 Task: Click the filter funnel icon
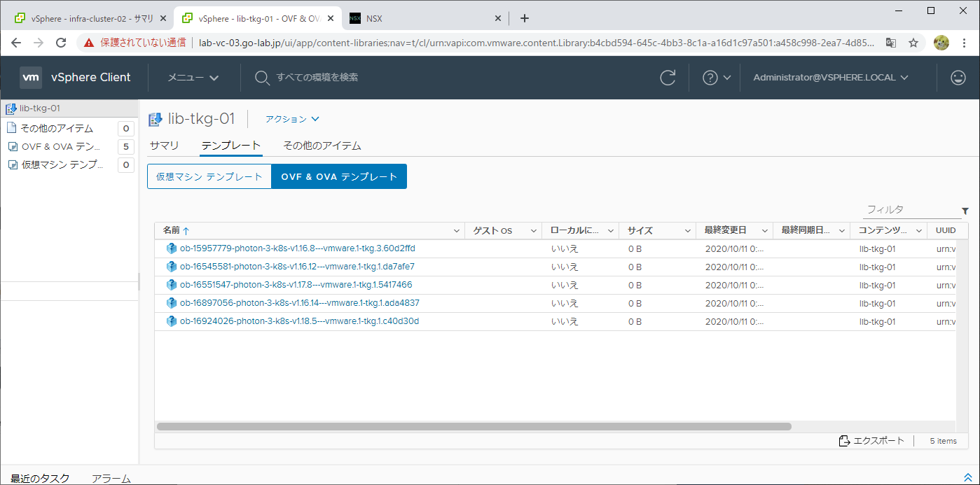tap(965, 211)
